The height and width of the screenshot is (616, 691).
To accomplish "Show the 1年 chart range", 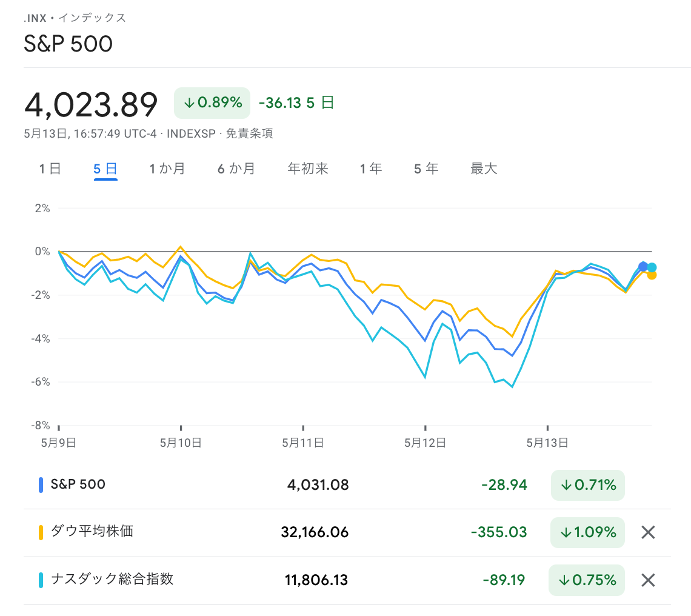I will 371,169.
